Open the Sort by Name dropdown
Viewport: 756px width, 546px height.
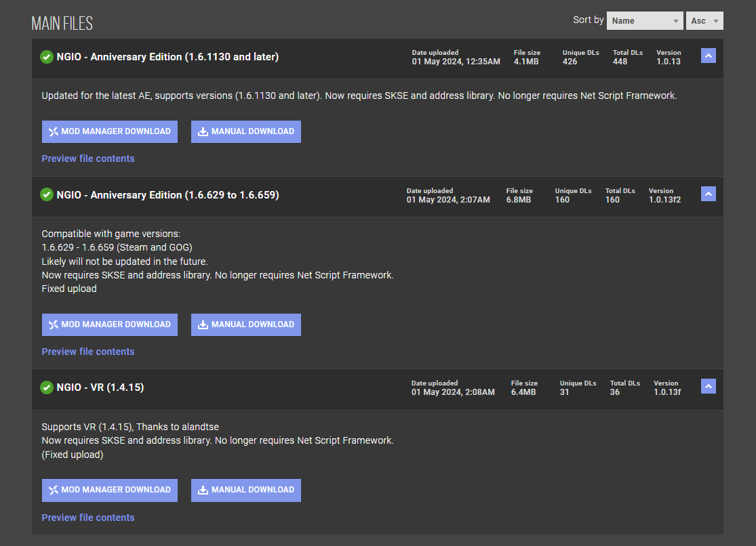[645, 21]
